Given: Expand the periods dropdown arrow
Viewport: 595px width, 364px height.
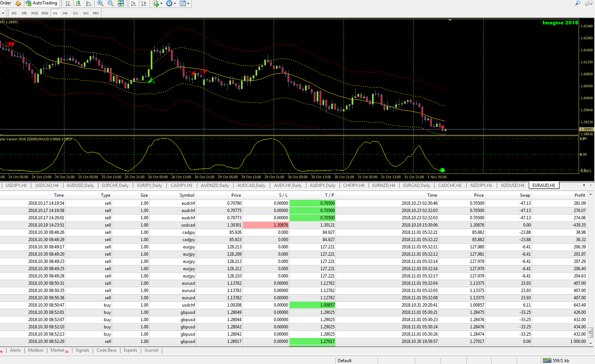Looking at the screenshot, I should click(175, 4).
